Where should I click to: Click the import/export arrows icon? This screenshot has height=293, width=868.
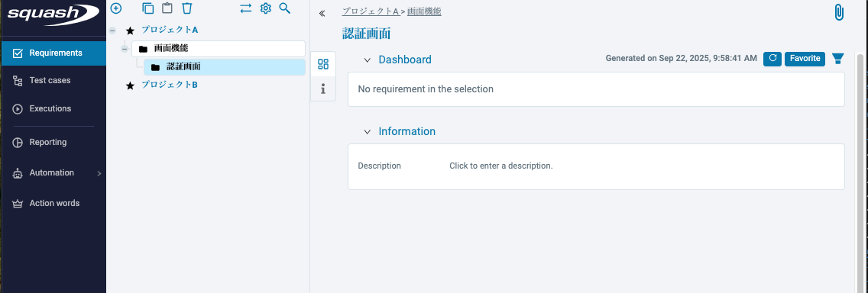tap(246, 8)
